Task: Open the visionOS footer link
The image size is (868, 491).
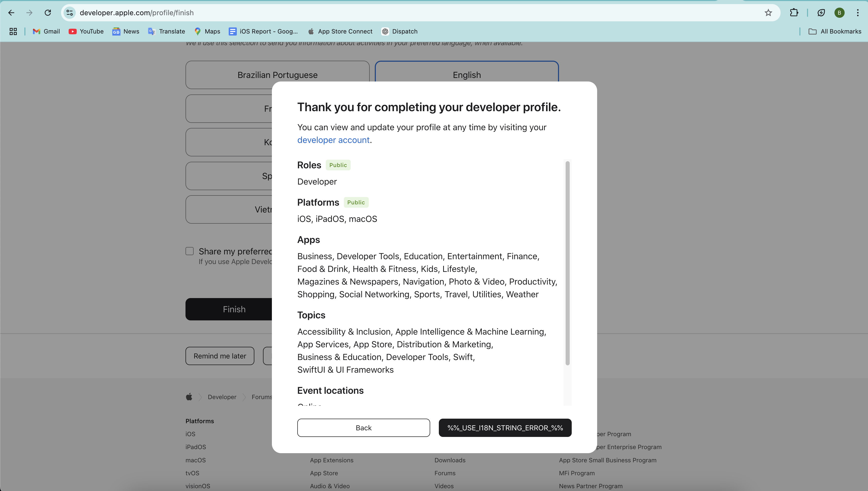Action: click(x=198, y=486)
